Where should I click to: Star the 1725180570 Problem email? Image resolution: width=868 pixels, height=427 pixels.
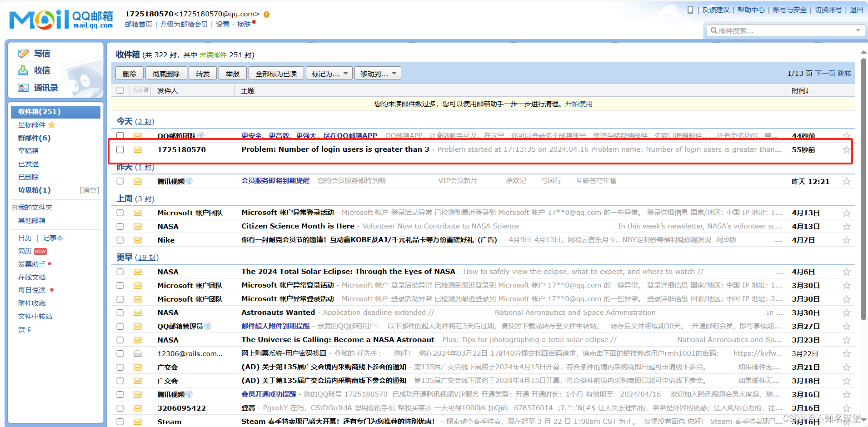846,149
